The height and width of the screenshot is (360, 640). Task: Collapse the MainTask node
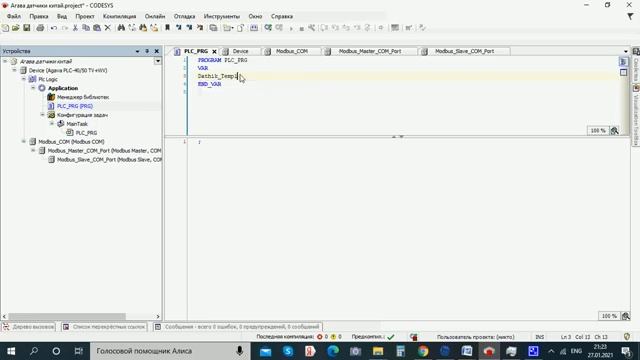tap(52, 124)
